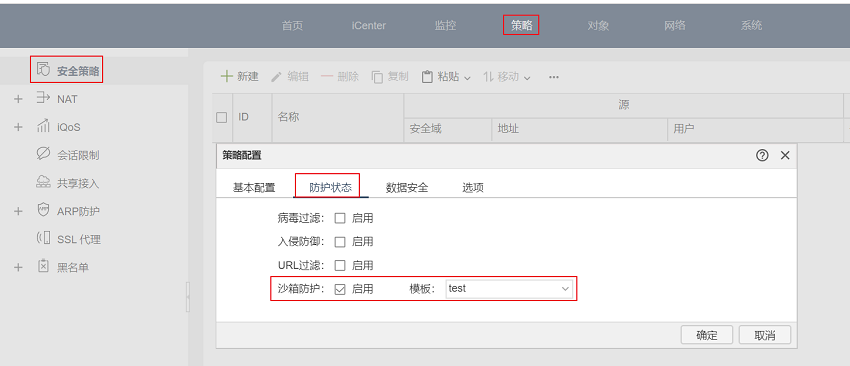
Task: Open 对象 top menu
Action: point(598,25)
